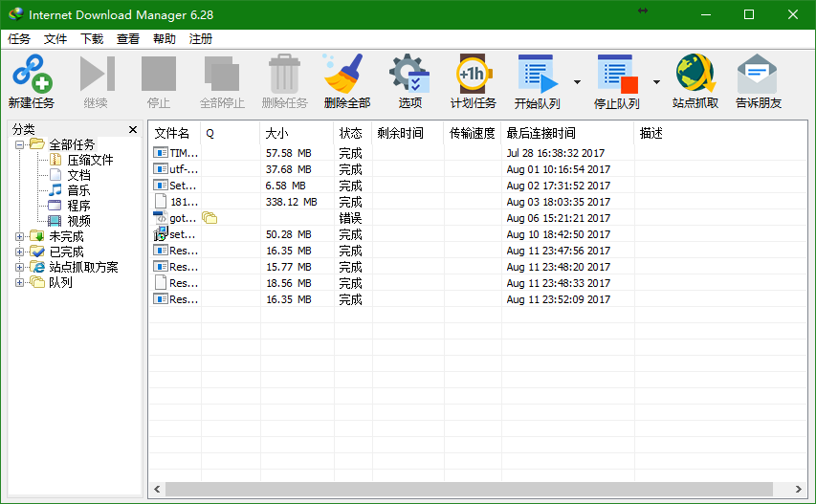Viewport: 816px width, 504px height.
Task: Expand the 队列 tree node
Action: (x=19, y=282)
